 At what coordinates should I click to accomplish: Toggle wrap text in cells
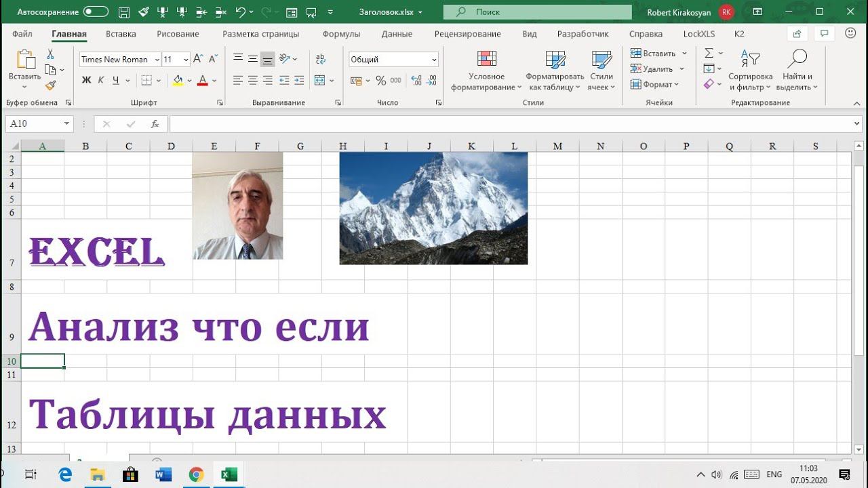click(320, 60)
